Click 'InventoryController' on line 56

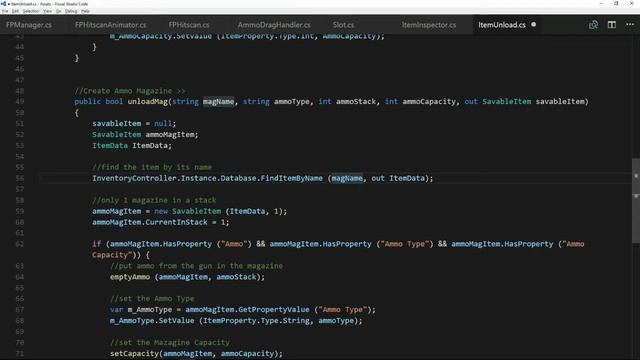[134, 178]
